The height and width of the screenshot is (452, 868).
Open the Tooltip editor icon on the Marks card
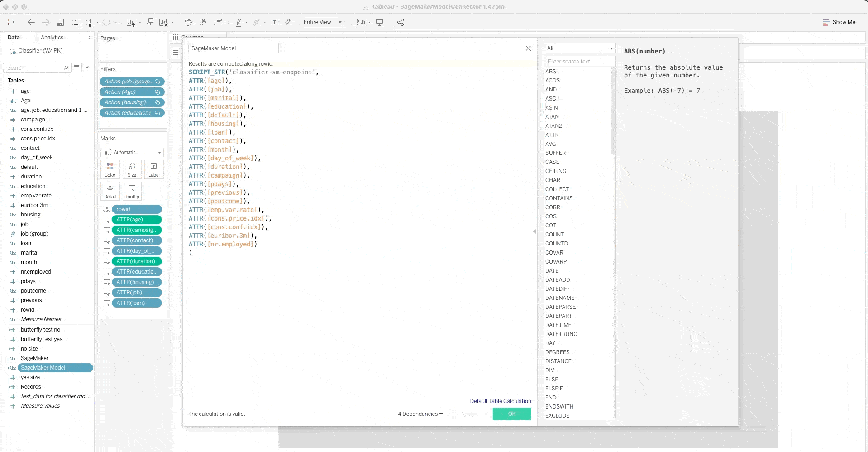(x=132, y=191)
